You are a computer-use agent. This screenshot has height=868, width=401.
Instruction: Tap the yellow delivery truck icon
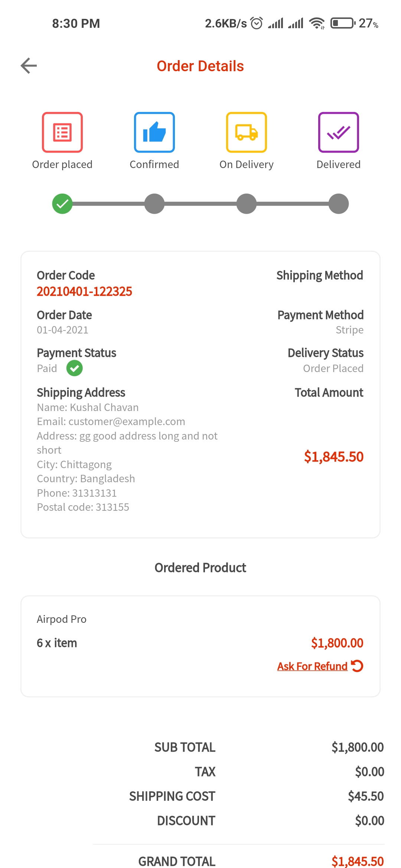pos(247,132)
